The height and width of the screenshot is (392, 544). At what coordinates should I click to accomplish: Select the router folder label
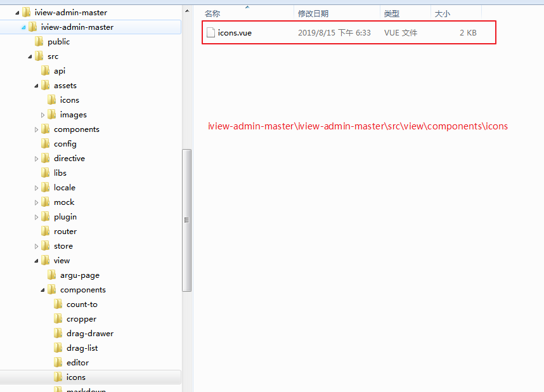pos(65,232)
